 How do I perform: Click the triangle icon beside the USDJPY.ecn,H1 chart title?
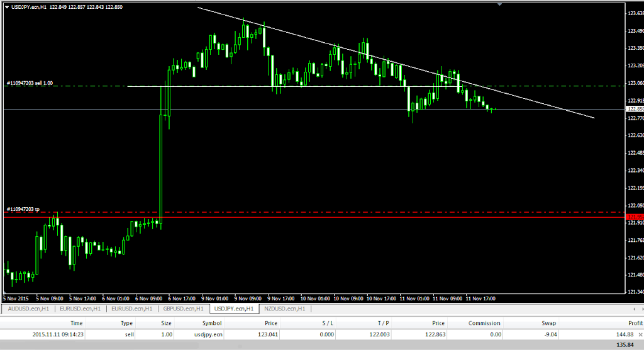coord(7,7)
